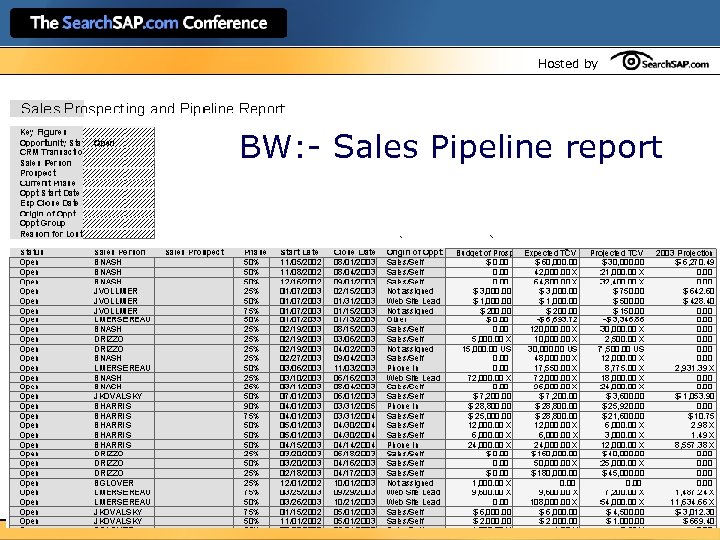This screenshot has width=720, height=540.
Task: Click the 15,000.00 US budget cell
Action: (487, 349)
